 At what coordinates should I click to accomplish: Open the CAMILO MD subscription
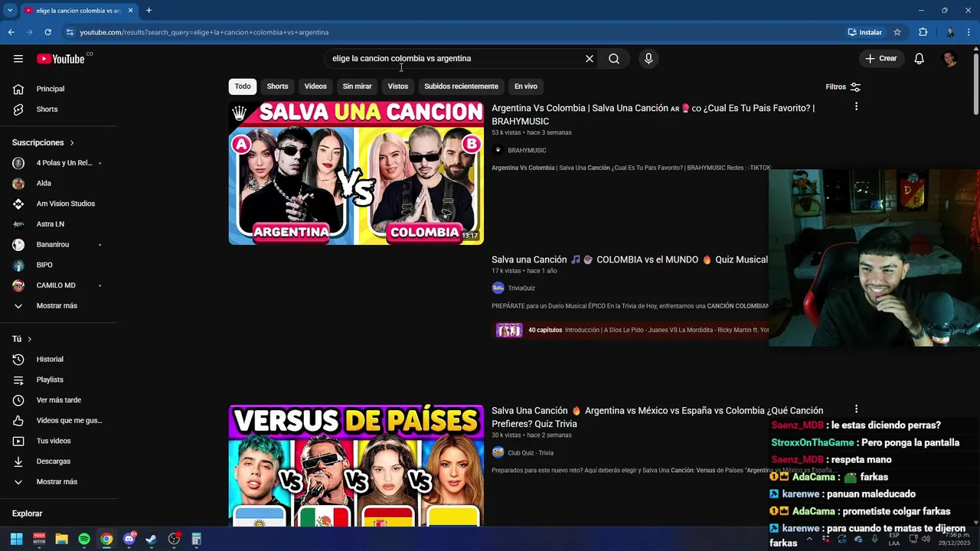58,285
